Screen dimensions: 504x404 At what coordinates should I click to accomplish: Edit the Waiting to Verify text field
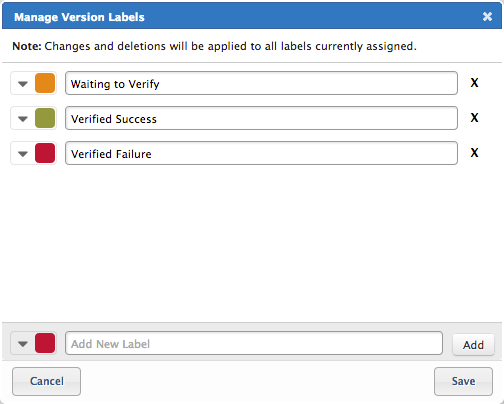[x=261, y=83]
